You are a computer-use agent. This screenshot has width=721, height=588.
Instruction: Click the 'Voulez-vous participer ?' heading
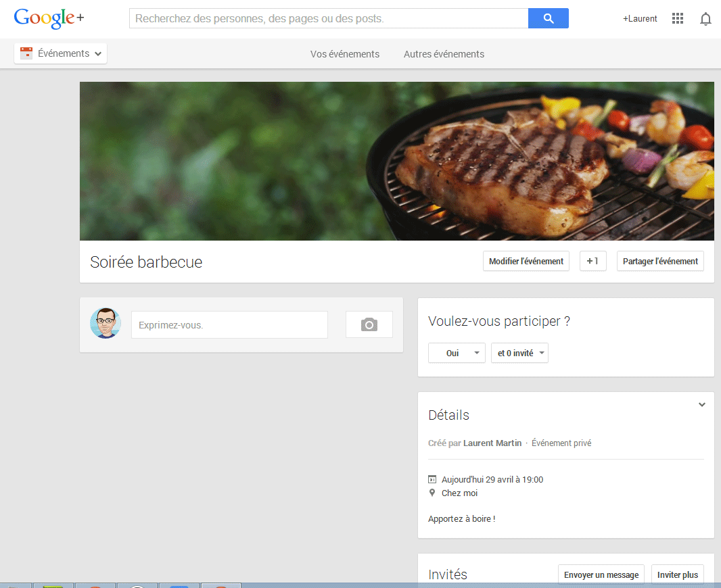click(x=499, y=321)
